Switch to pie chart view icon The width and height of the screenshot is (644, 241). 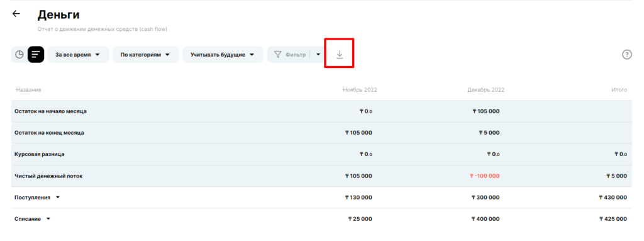(x=19, y=54)
